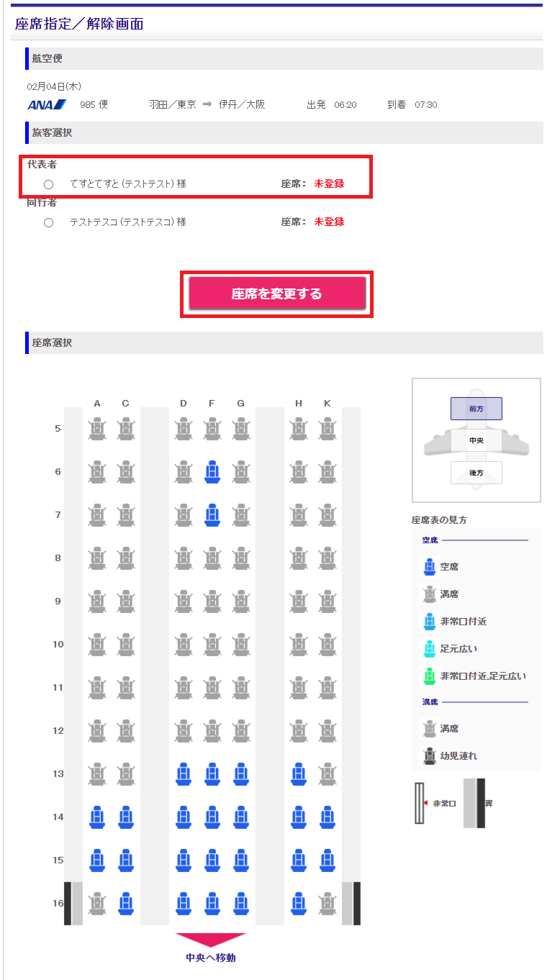Jump to 前方 section on airplane map
The image size is (555, 980).
point(476,408)
